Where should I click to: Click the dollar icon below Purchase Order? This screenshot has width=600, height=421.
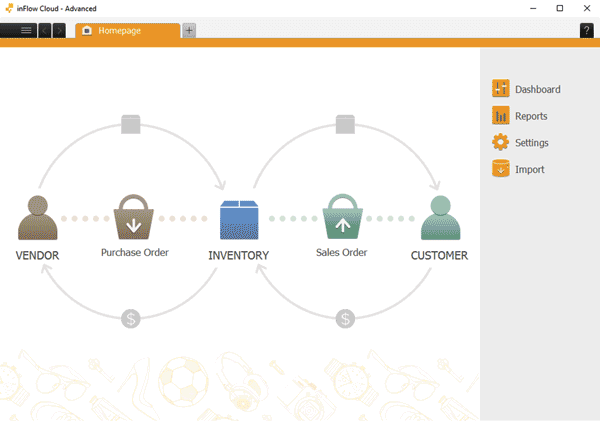(x=131, y=319)
